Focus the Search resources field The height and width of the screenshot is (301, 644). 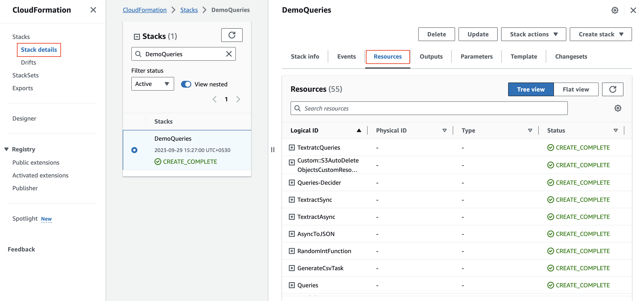coord(429,108)
